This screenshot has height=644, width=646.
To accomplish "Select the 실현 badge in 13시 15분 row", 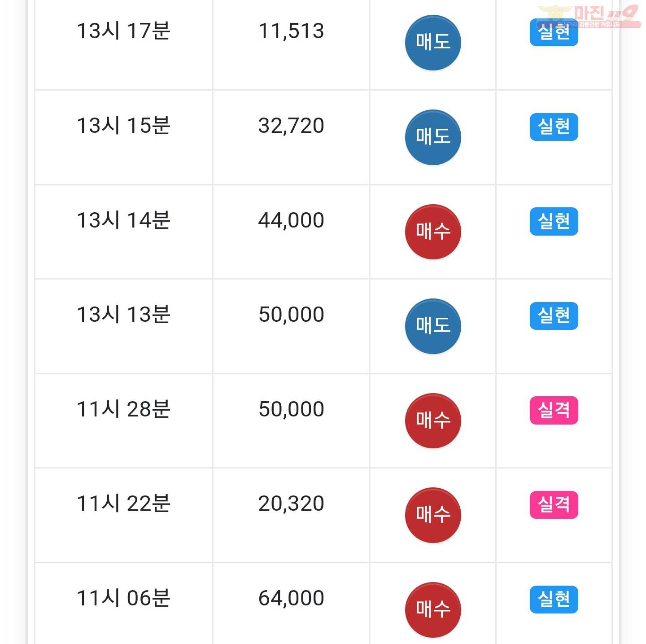I will click(x=554, y=127).
